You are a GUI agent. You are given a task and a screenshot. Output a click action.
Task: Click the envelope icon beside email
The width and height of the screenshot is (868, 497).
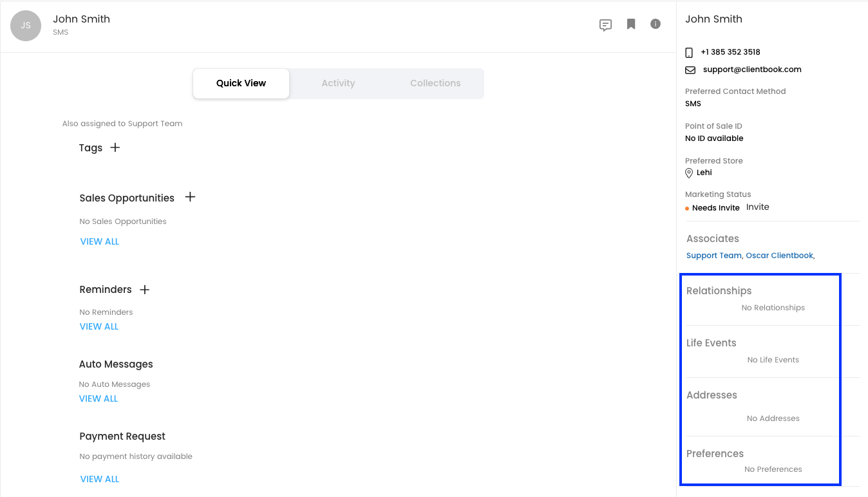(x=690, y=70)
